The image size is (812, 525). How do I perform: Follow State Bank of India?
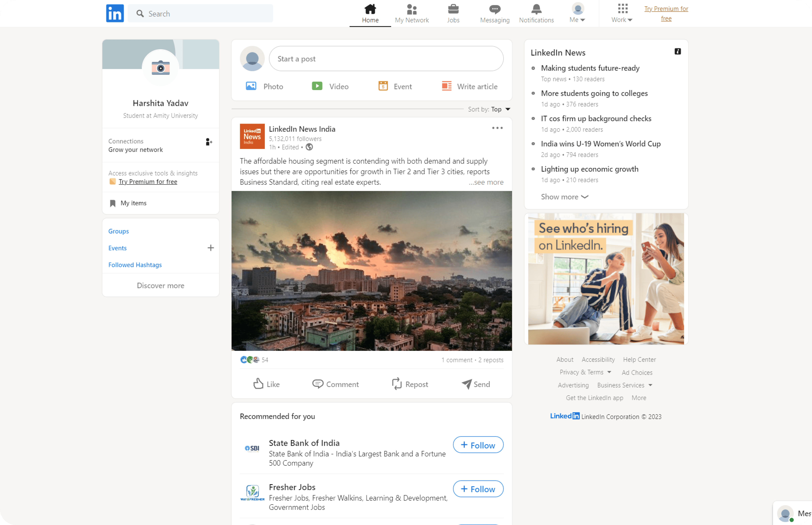[x=478, y=445]
